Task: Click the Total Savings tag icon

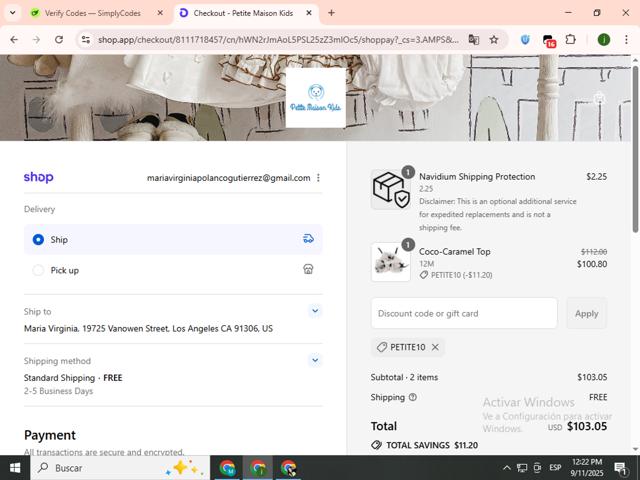Action: tap(376, 445)
